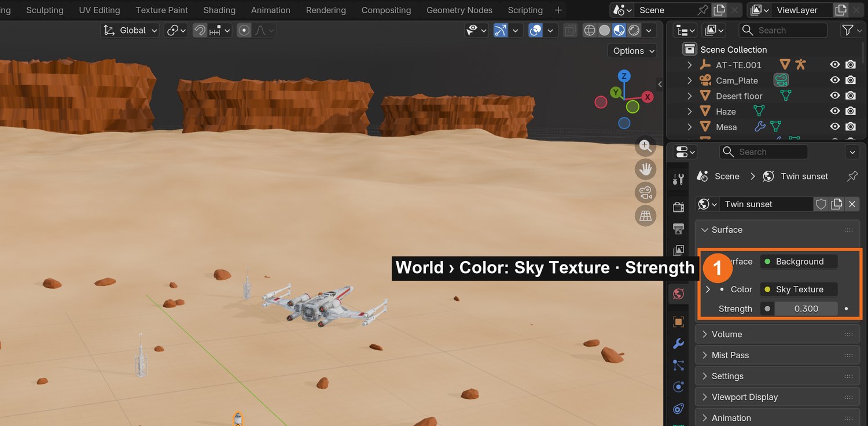Image resolution: width=868 pixels, height=426 pixels.
Task: Disable Mesa in renders via camera icon
Action: point(850,127)
